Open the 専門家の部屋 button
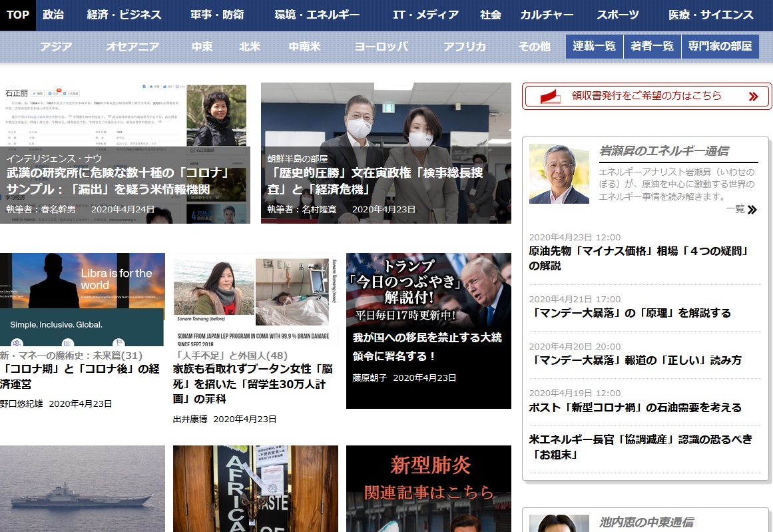The height and width of the screenshot is (532, 773). tap(720, 47)
